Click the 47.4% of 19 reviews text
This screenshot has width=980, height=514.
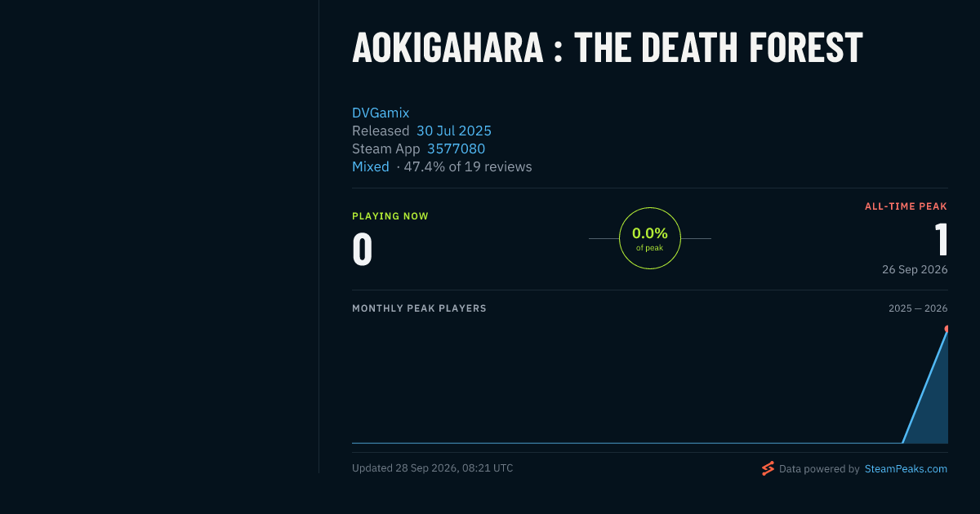tap(468, 166)
